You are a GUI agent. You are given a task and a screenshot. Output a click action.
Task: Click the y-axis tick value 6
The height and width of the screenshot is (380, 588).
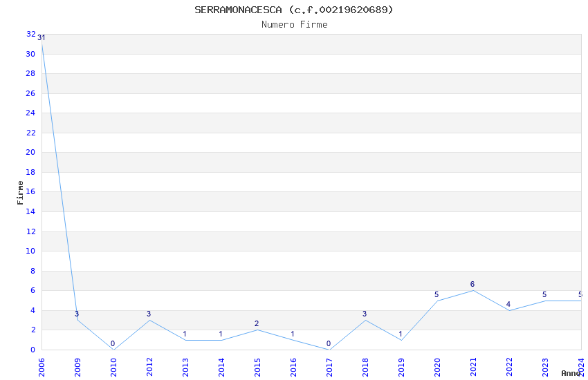point(33,290)
